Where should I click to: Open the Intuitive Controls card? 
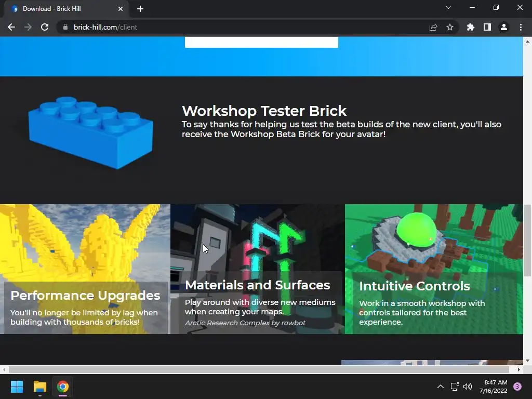pyautogui.click(x=434, y=269)
